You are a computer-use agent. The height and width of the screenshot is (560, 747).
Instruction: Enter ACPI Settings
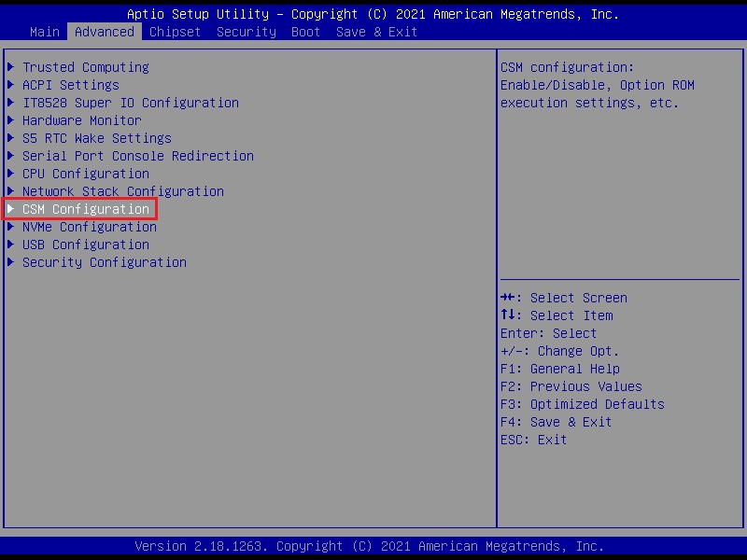point(70,85)
